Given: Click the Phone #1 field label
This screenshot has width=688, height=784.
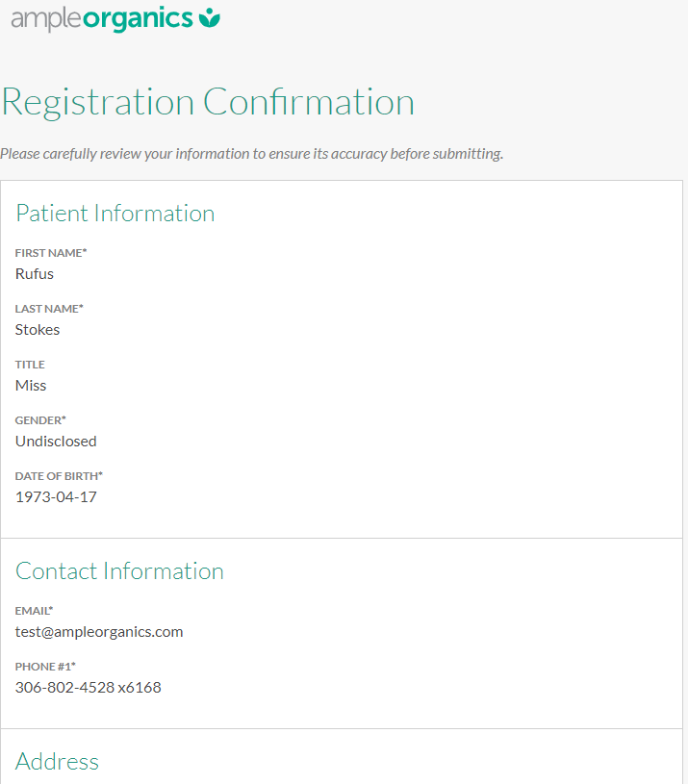Looking at the screenshot, I should pos(45,667).
